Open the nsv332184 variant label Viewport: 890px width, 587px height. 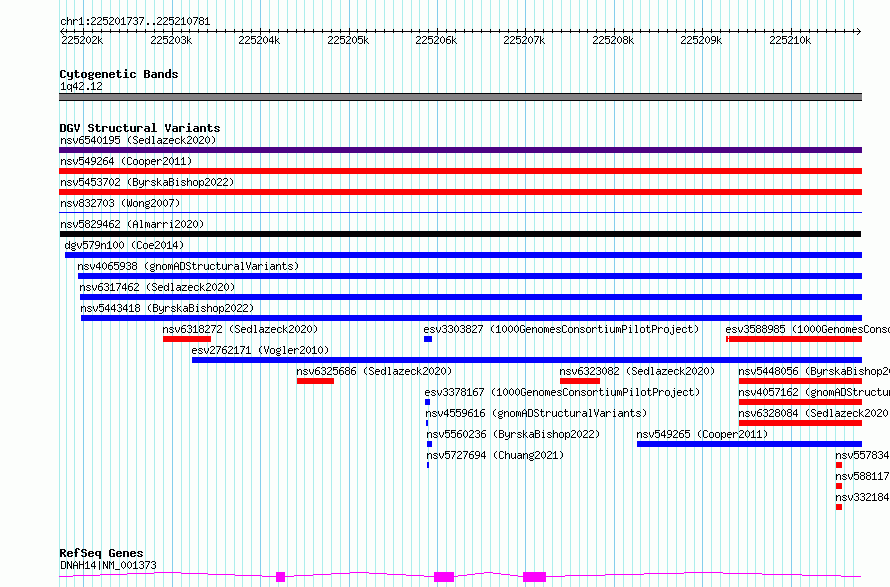pos(862,497)
